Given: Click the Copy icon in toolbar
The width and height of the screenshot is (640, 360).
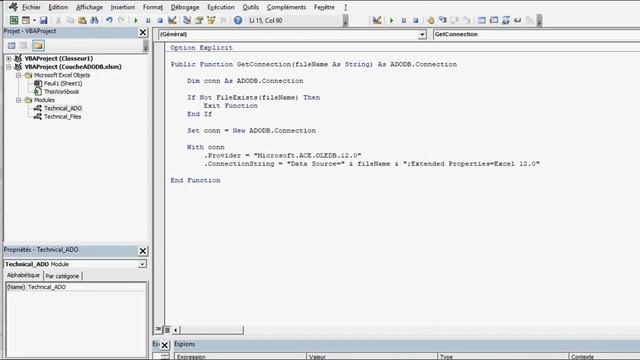Looking at the screenshot, I should 70,20.
